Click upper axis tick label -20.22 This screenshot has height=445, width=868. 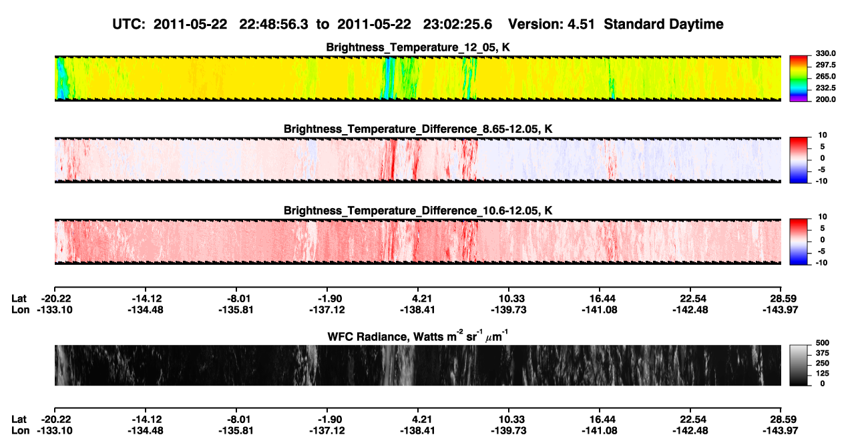tap(55, 298)
